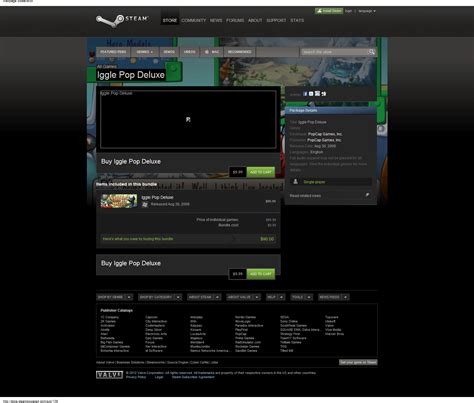Focus the search the store field
Image resolution: width=474 pixels, height=403 pixels.
(334, 52)
